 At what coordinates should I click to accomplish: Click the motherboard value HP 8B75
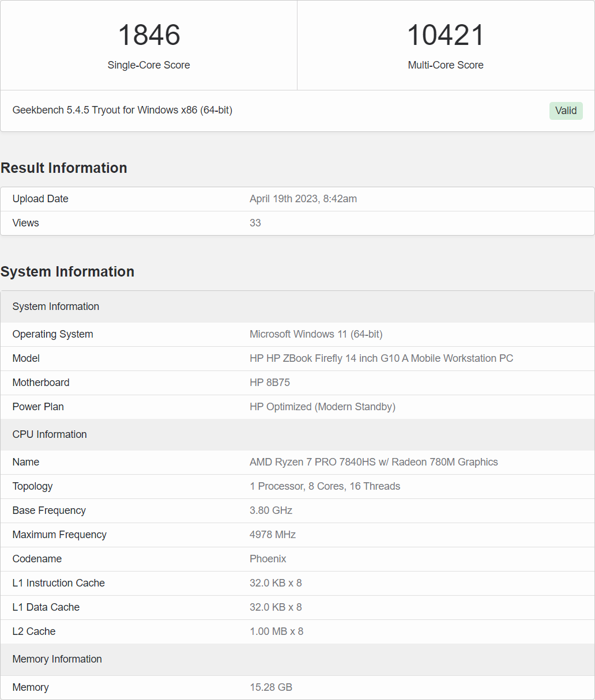coord(270,383)
